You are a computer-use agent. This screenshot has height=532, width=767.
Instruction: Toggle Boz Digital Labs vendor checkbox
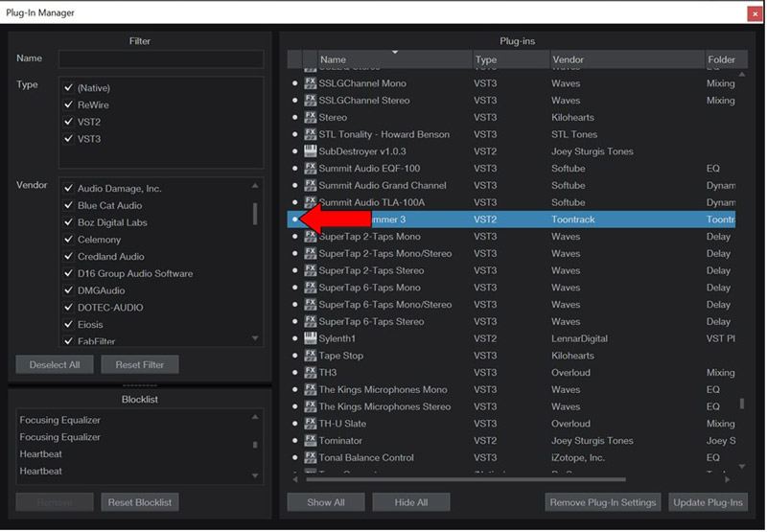pyautogui.click(x=68, y=222)
